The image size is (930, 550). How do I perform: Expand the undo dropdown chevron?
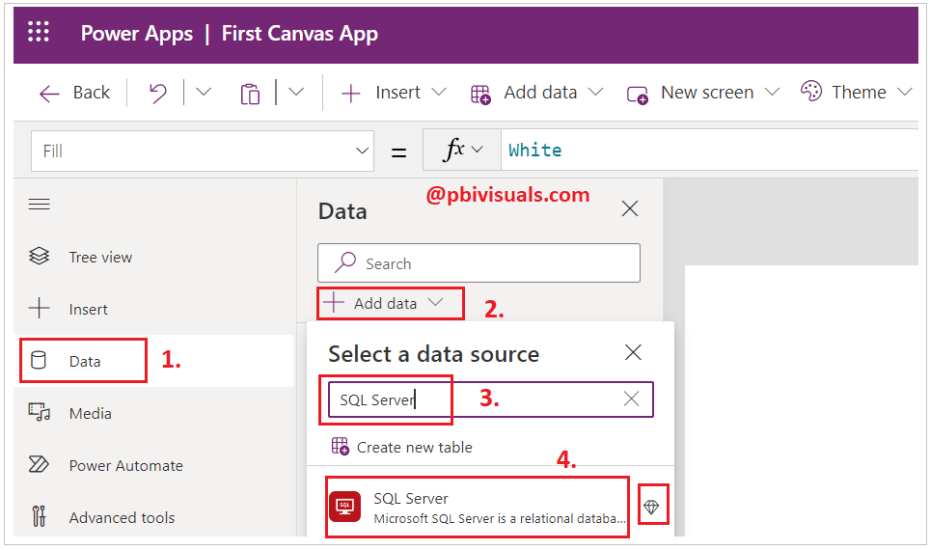[203, 92]
